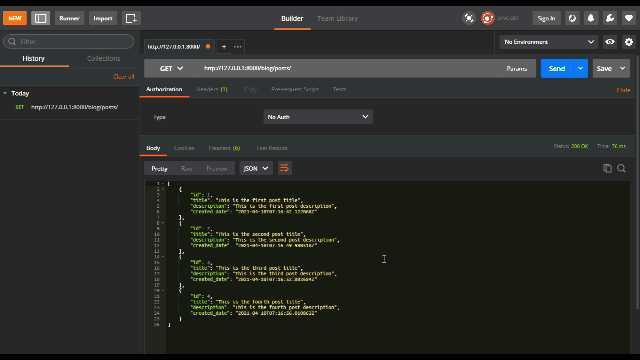Open the Save options dropdown arrow
The width and height of the screenshot is (640, 360).
point(623,69)
